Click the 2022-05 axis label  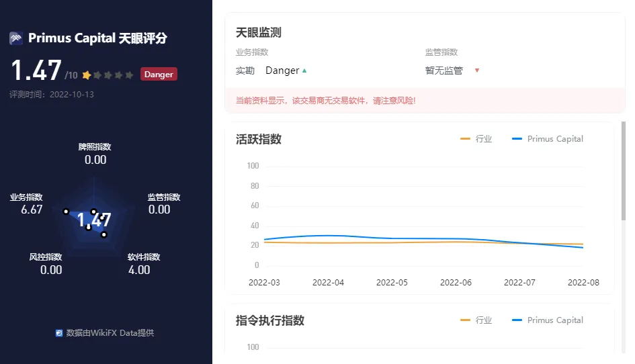click(392, 283)
